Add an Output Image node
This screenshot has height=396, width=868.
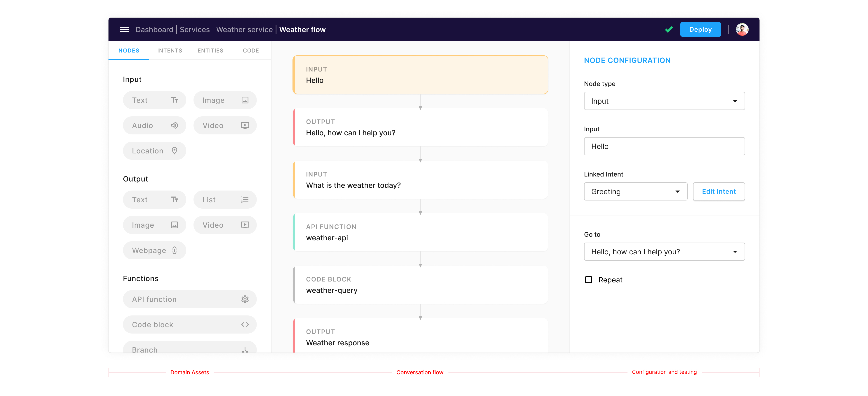(x=154, y=225)
